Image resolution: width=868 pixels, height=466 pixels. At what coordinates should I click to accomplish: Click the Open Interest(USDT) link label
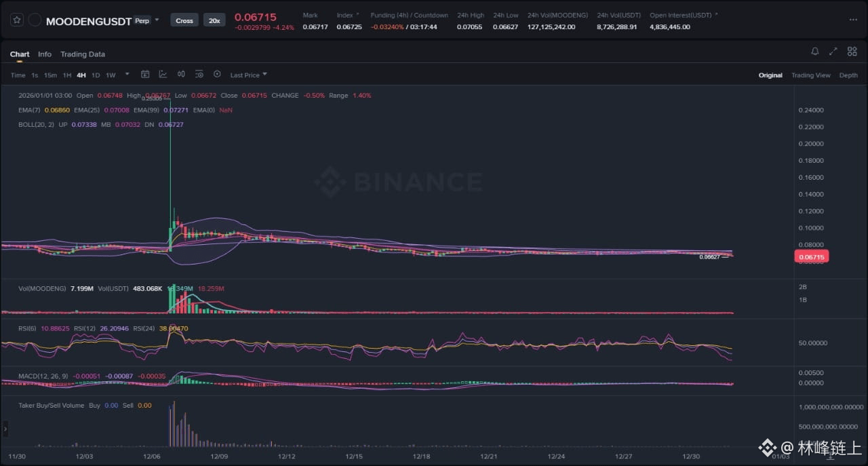pos(682,15)
